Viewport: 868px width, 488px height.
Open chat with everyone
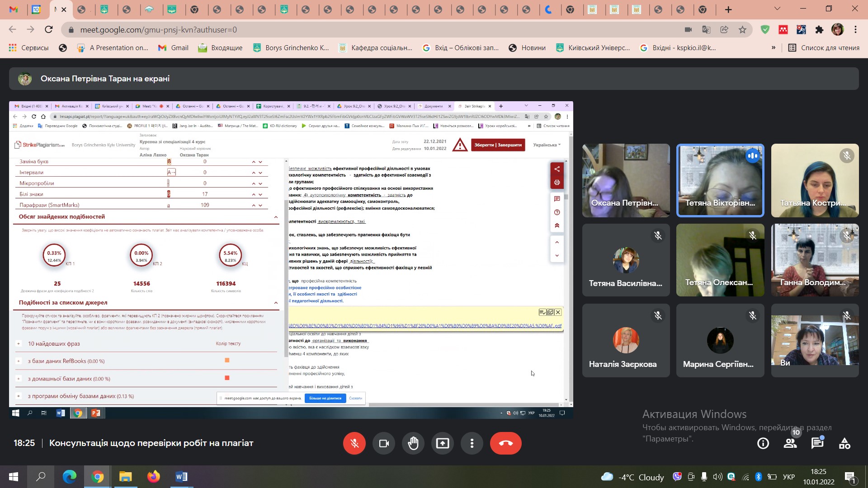817,444
